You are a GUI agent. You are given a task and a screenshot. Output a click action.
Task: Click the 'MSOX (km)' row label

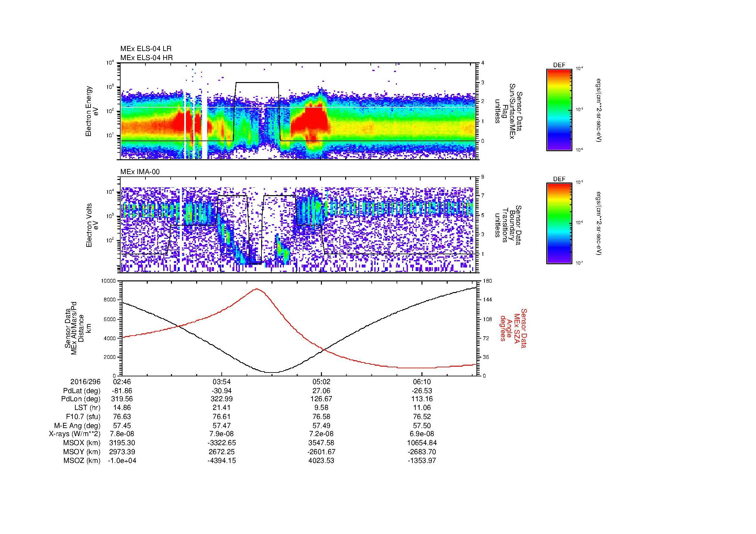(82, 443)
